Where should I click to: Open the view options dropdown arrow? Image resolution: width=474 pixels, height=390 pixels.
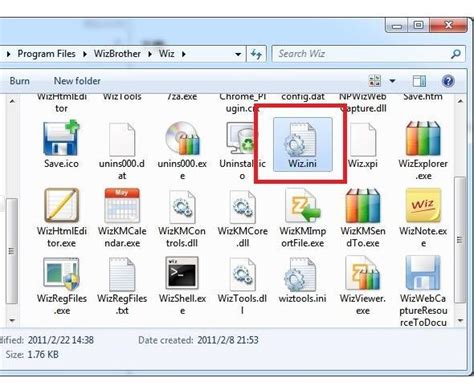tap(392, 81)
